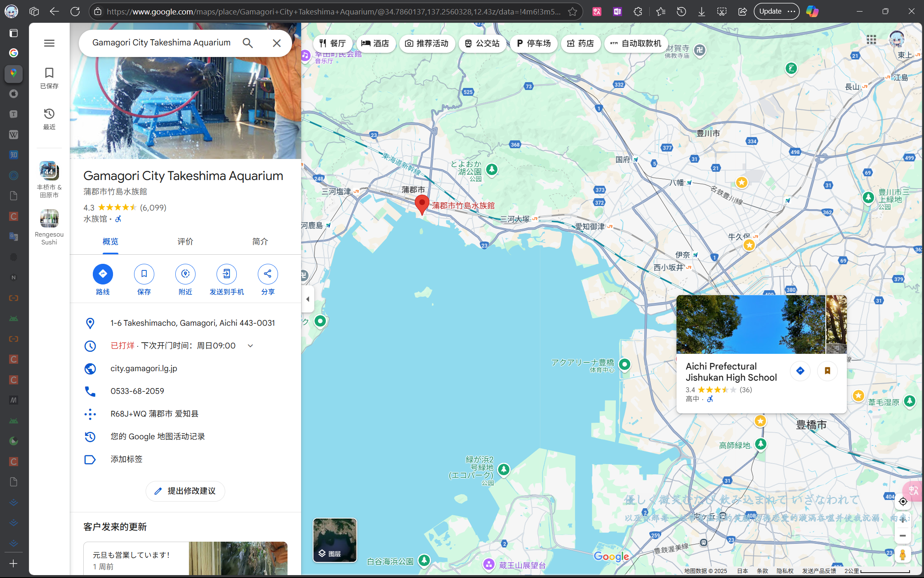Click the phone number 0533-68-2059
924x578 pixels.
click(137, 391)
